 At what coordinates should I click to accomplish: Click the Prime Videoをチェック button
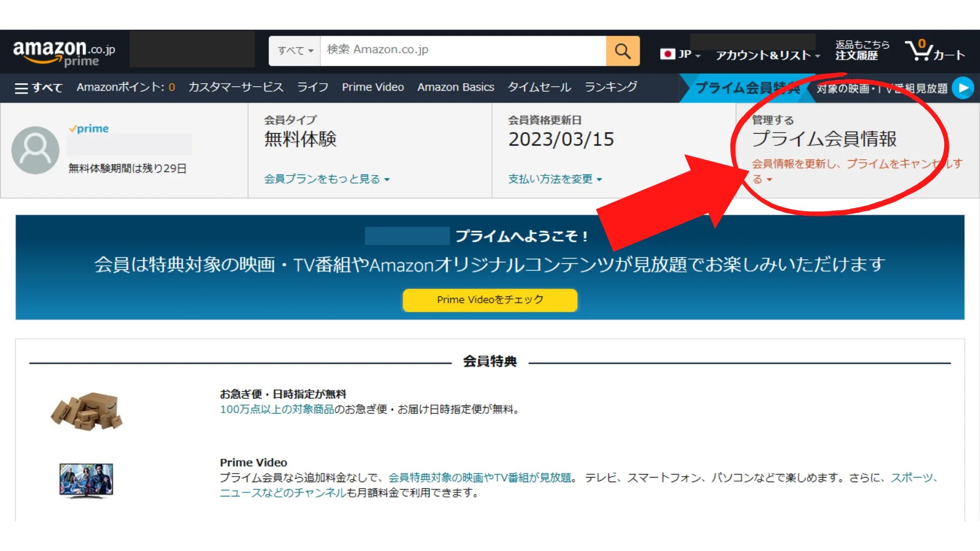(489, 300)
